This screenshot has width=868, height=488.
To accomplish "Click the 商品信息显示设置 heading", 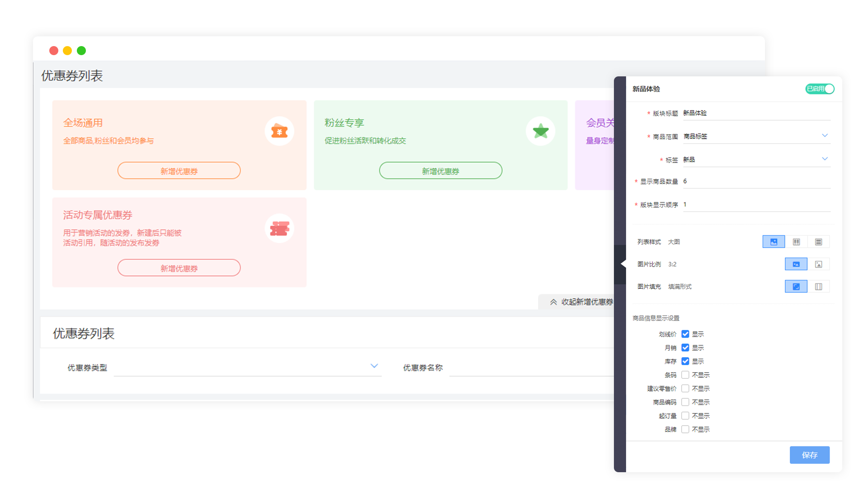I will click(656, 318).
